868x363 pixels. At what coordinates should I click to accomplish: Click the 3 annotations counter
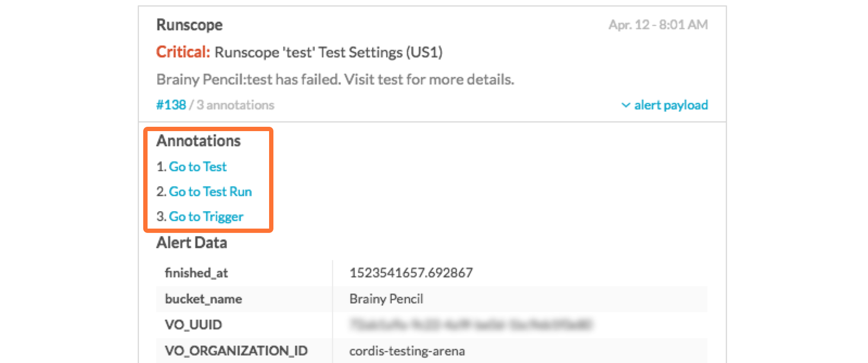[x=234, y=105]
